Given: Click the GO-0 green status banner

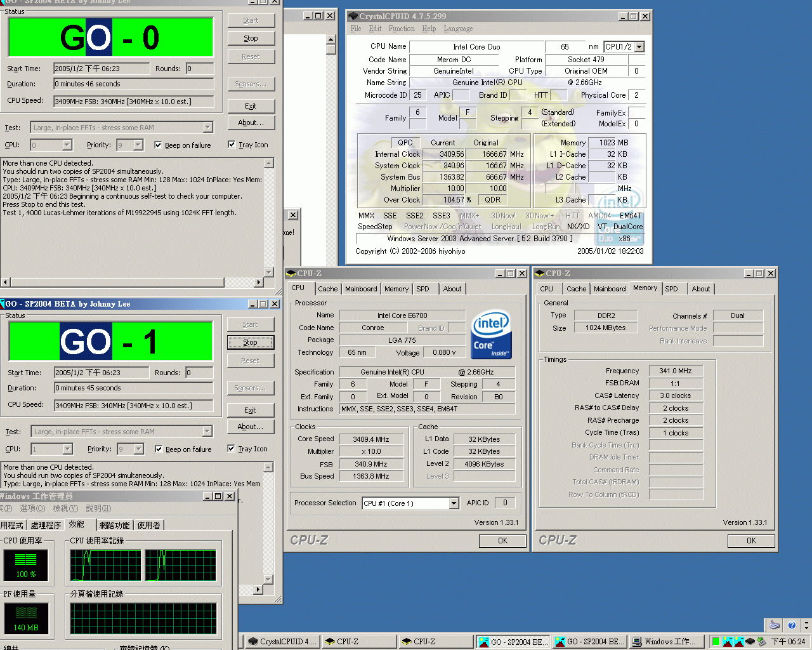Looking at the screenshot, I should [111, 37].
